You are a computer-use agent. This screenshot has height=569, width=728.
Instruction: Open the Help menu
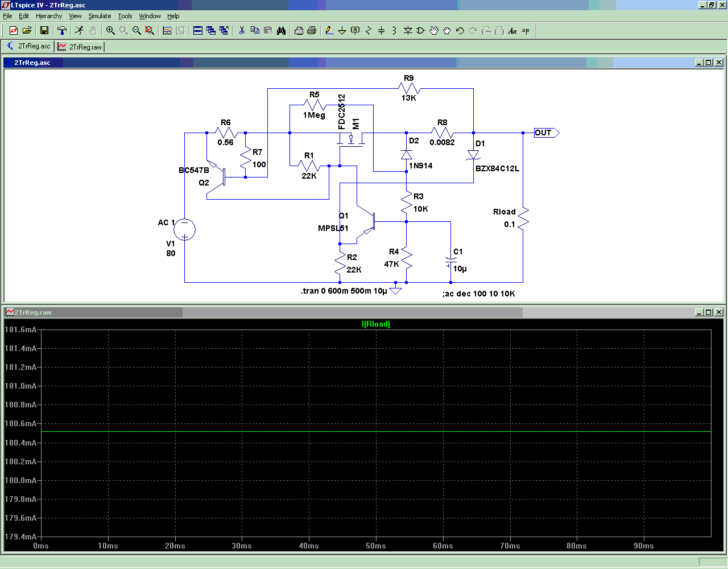[x=173, y=16]
